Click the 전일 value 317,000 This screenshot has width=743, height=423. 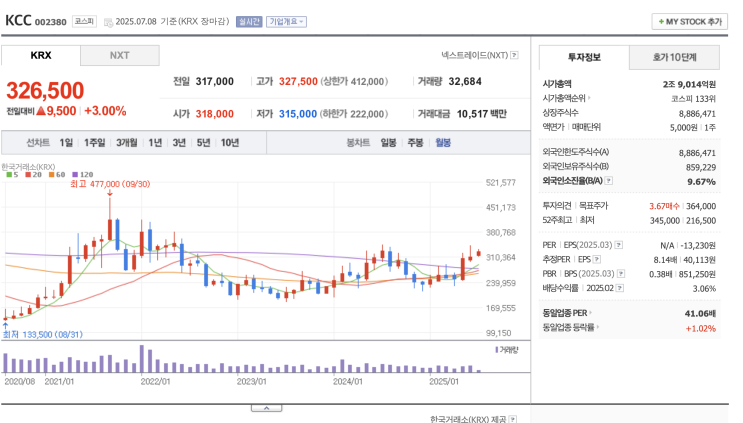[215, 81]
